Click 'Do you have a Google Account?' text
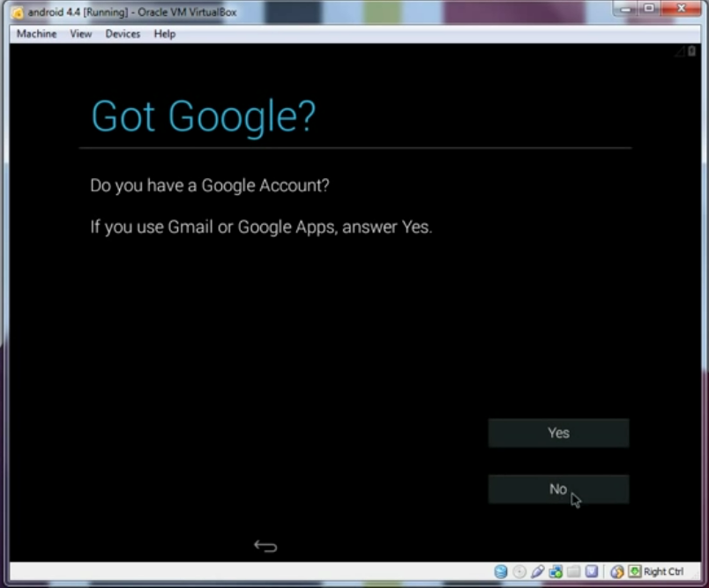 (210, 186)
